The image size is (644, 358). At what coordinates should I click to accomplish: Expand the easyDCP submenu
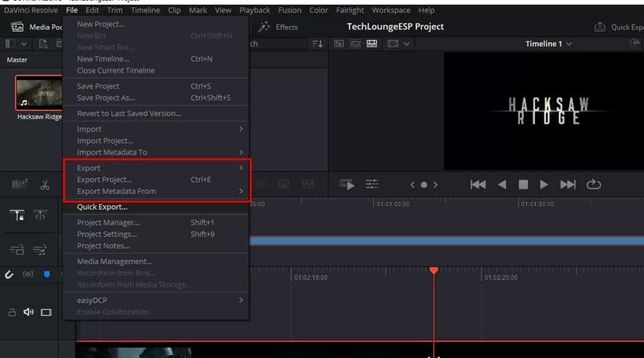coord(156,300)
